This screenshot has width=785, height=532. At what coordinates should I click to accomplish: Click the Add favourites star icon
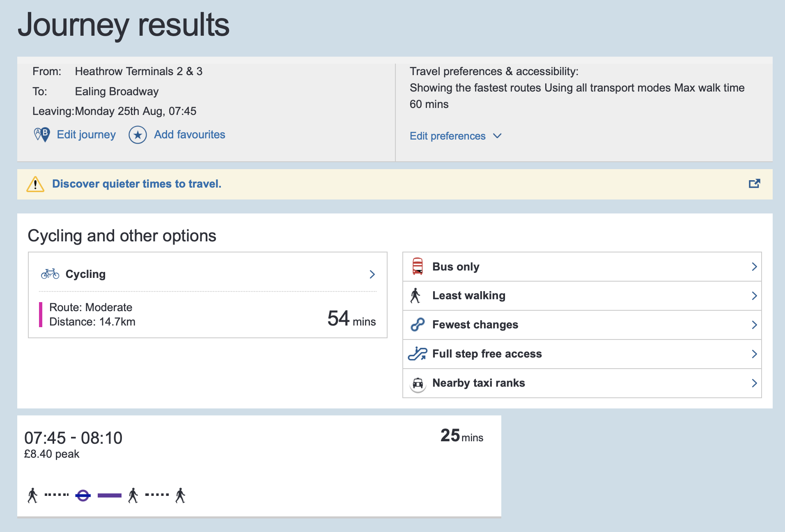point(138,135)
